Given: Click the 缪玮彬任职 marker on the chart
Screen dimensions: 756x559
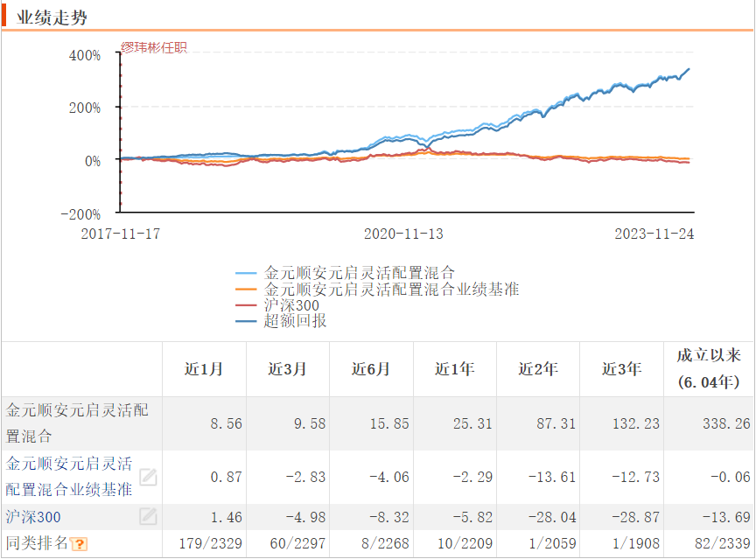Looking at the screenshot, I should pos(154,47).
